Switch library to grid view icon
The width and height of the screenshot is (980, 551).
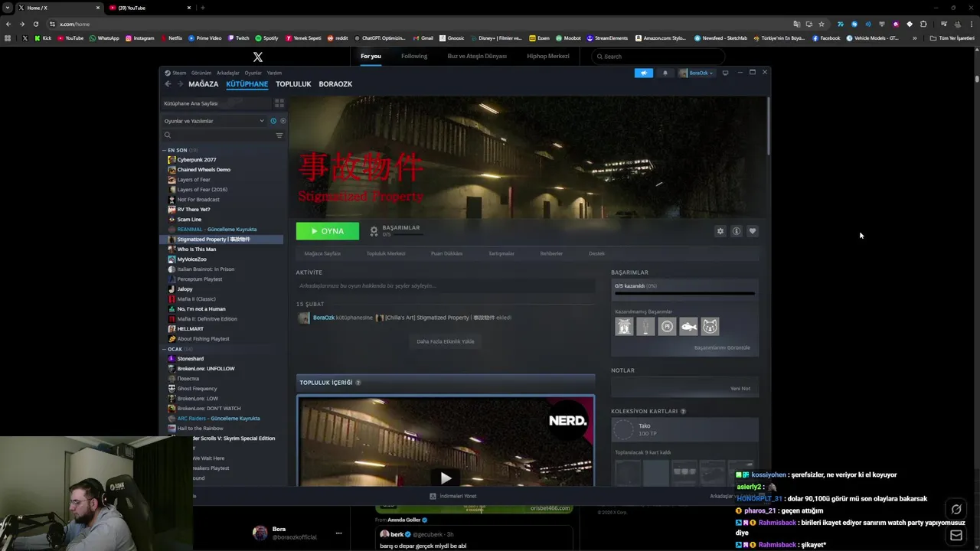279,103
